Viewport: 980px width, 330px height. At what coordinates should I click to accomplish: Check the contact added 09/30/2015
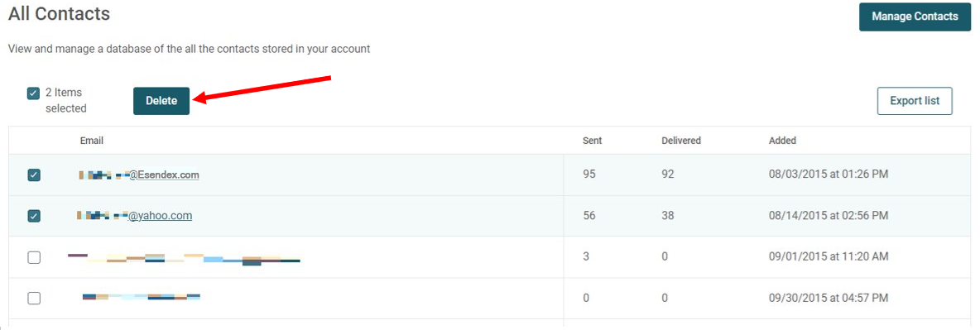pyautogui.click(x=34, y=298)
